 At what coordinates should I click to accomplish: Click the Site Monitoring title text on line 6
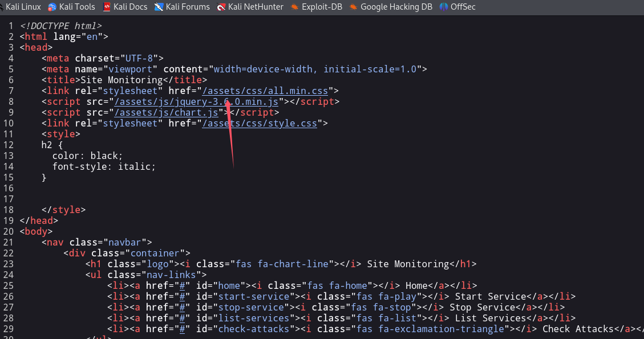click(x=121, y=80)
